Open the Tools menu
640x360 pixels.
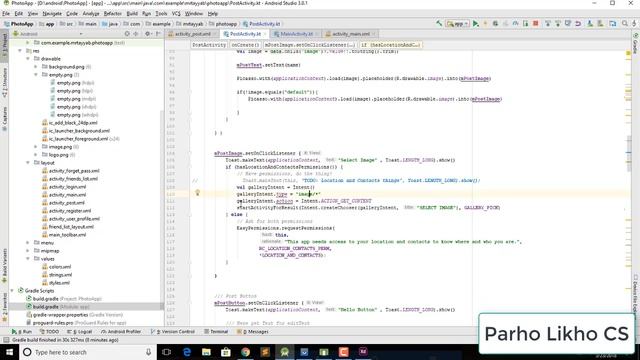(x=161, y=13)
